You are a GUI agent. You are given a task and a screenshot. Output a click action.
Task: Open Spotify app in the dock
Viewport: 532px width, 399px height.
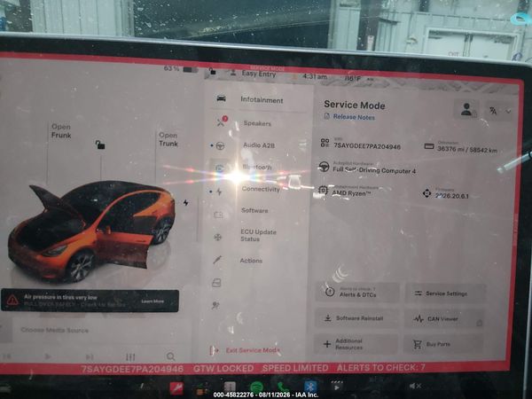(256, 387)
